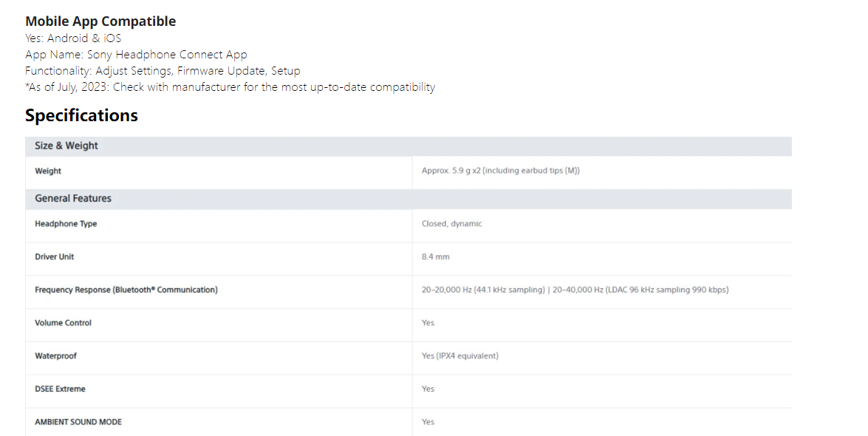Screen dimensions: 868x436
Task: Click the 'Specifications' heading
Action: (x=81, y=115)
